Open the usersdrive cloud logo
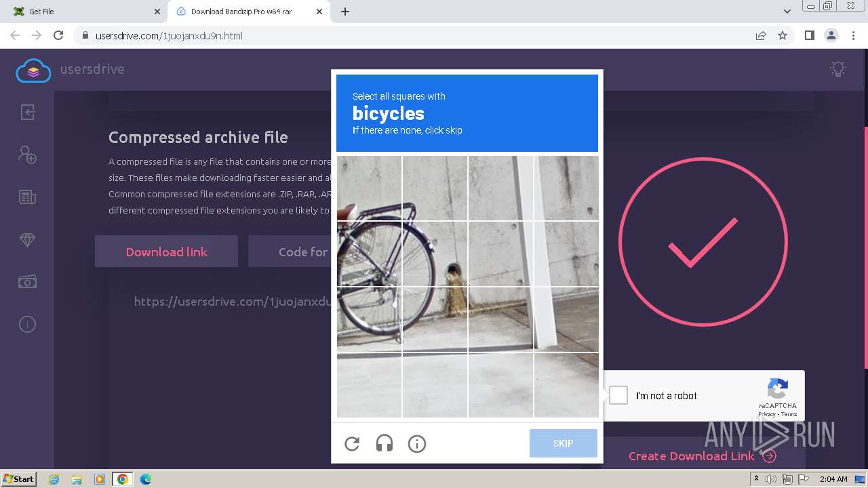The width and height of the screenshot is (868, 488). tap(34, 70)
